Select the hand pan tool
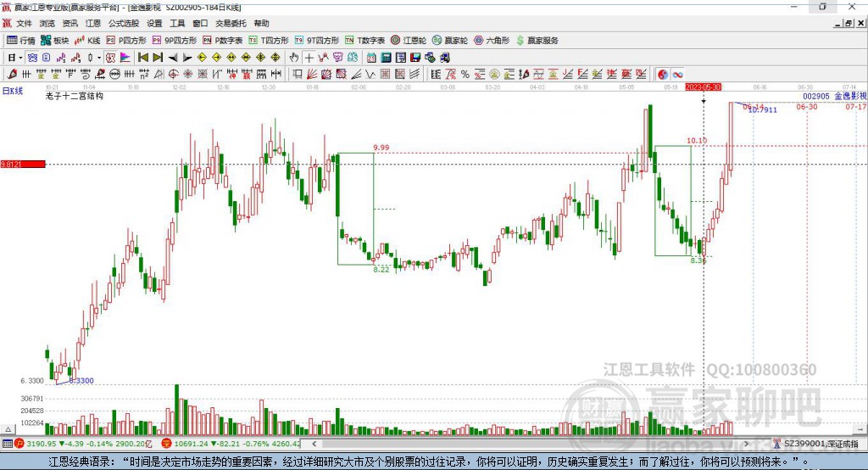This screenshot has width=868, height=470. pyautogui.click(x=294, y=58)
